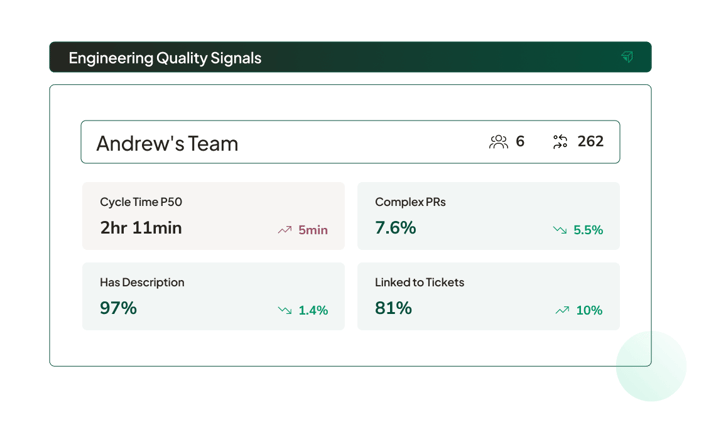Select the Has Description metric card

[x=213, y=296]
